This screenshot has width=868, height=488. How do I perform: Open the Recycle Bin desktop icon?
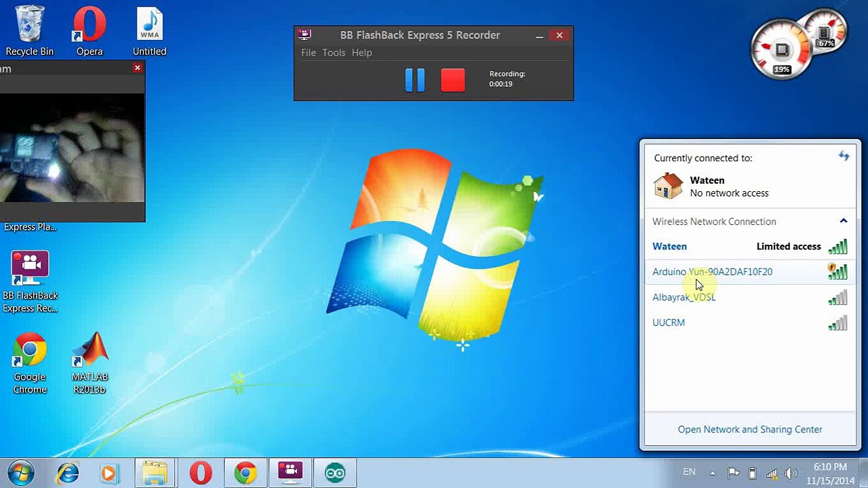29,31
